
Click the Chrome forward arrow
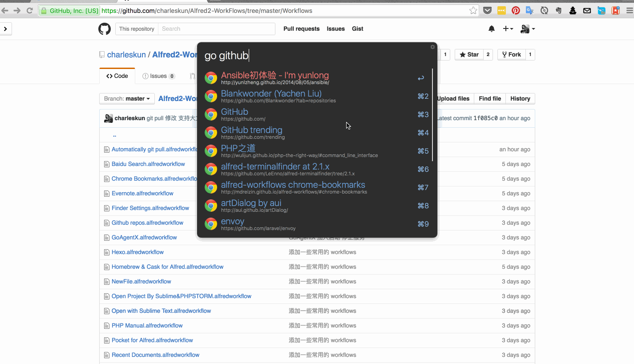click(17, 10)
